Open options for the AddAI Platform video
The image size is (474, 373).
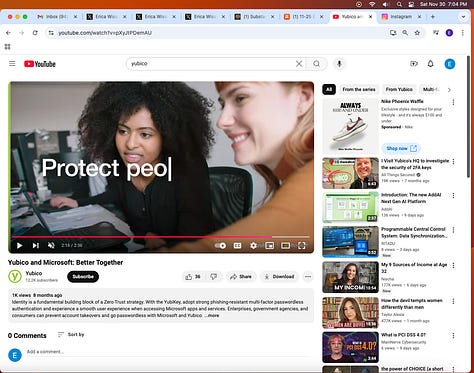point(453,196)
